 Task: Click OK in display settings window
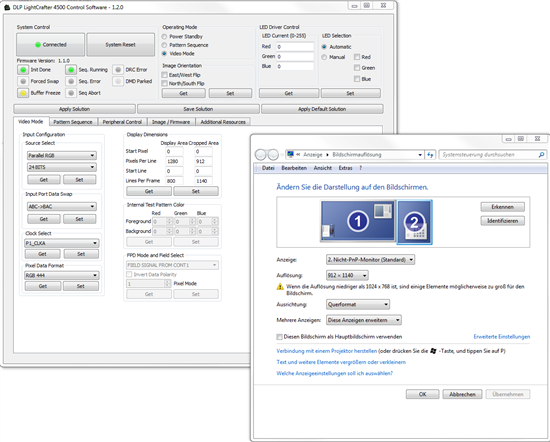422,394
